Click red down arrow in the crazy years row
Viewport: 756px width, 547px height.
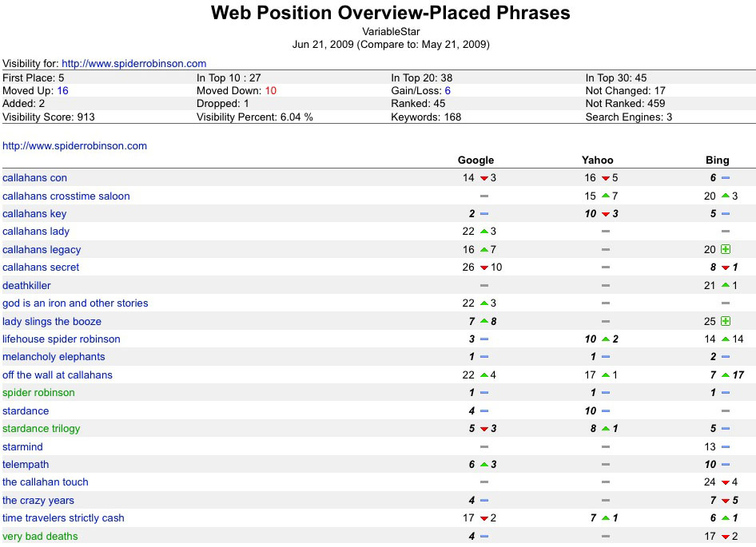[725, 501]
